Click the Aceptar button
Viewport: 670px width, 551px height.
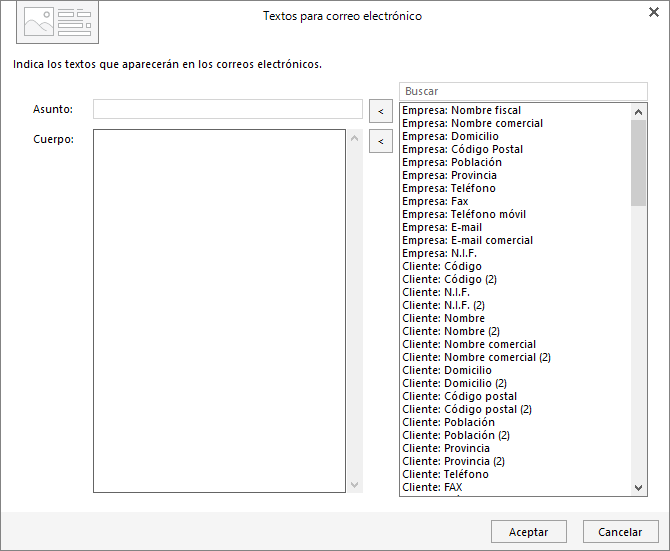coord(529,532)
